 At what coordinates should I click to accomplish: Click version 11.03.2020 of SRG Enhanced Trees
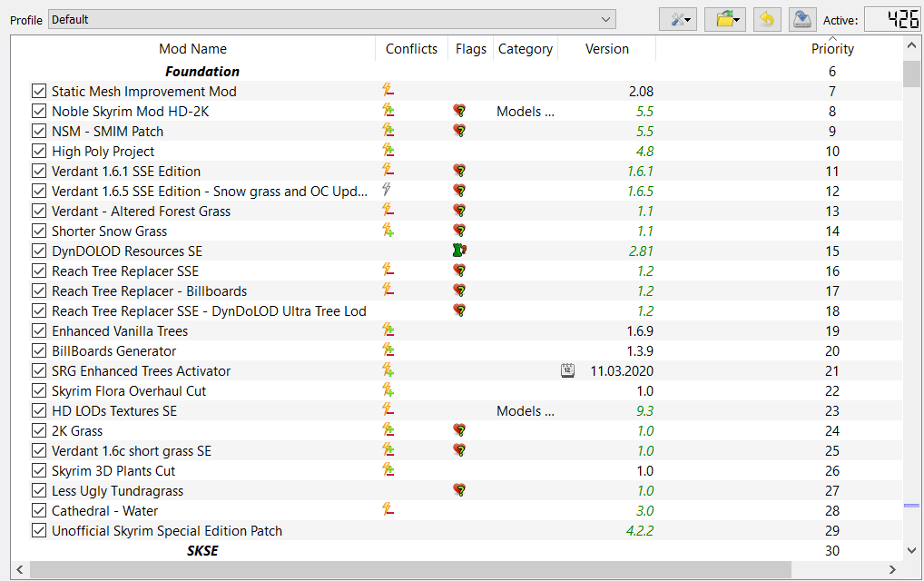622,371
